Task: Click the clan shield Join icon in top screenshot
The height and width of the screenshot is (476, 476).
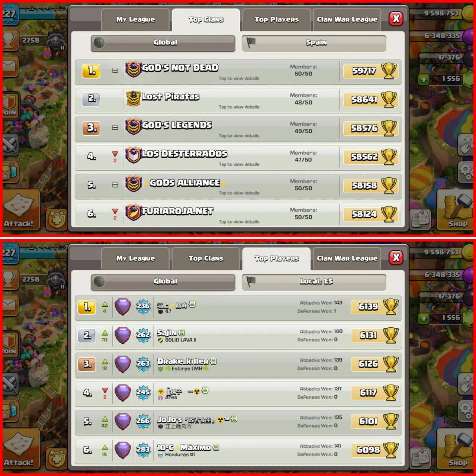Action: tap(10, 105)
